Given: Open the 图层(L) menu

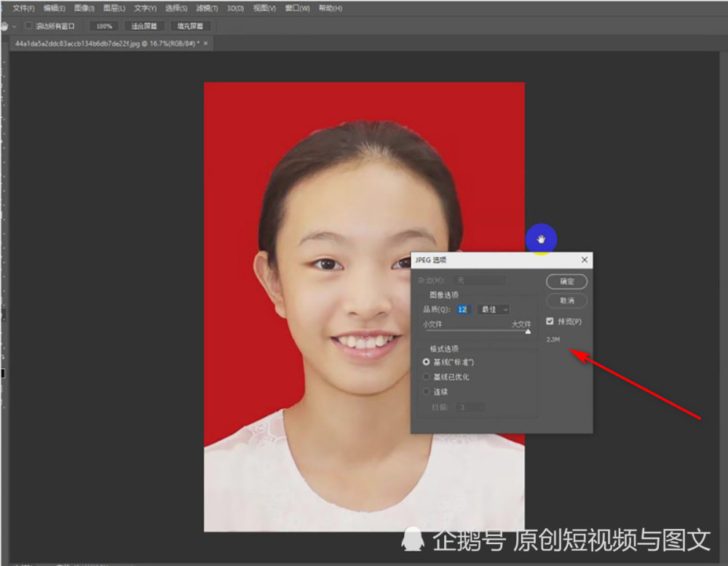Looking at the screenshot, I should 114,8.
